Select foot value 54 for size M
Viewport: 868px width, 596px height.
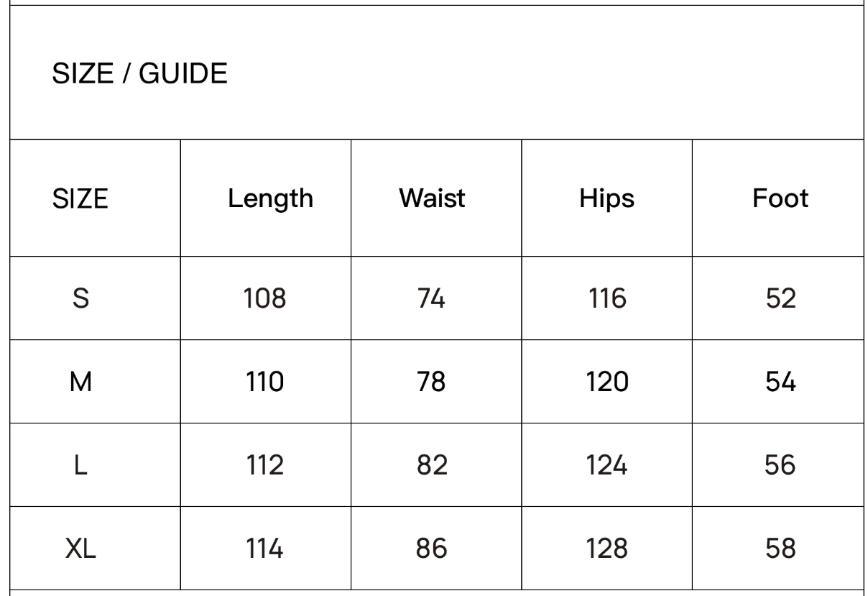click(780, 382)
